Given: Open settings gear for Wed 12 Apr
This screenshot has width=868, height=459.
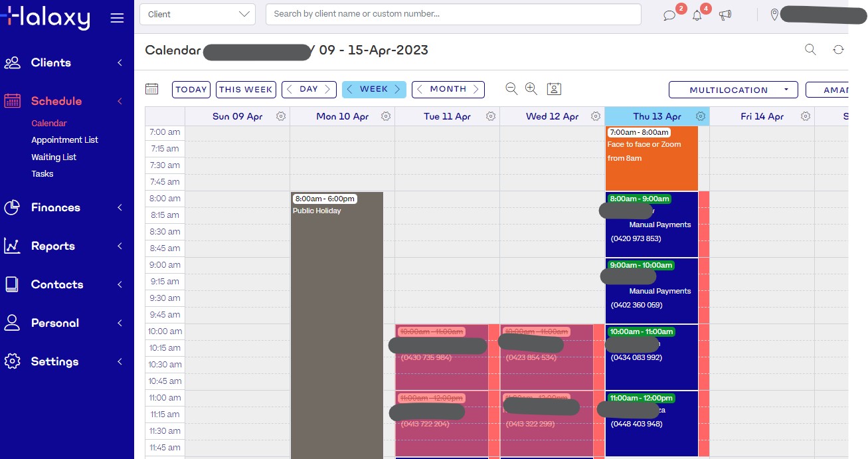Looking at the screenshot, I should 596,116.
